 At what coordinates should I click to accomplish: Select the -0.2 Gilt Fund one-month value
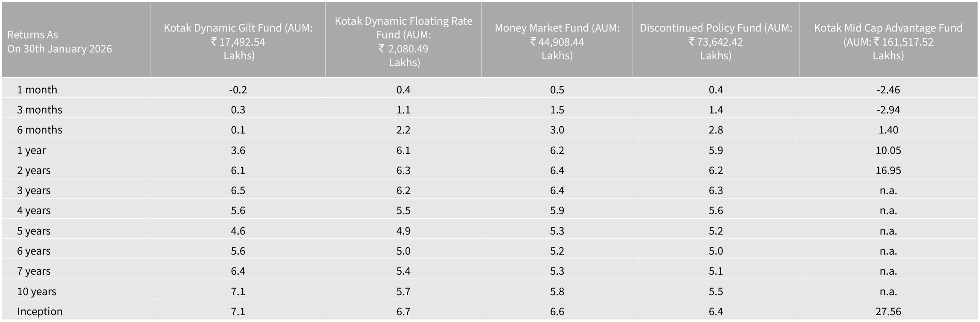tap(238, 90)
